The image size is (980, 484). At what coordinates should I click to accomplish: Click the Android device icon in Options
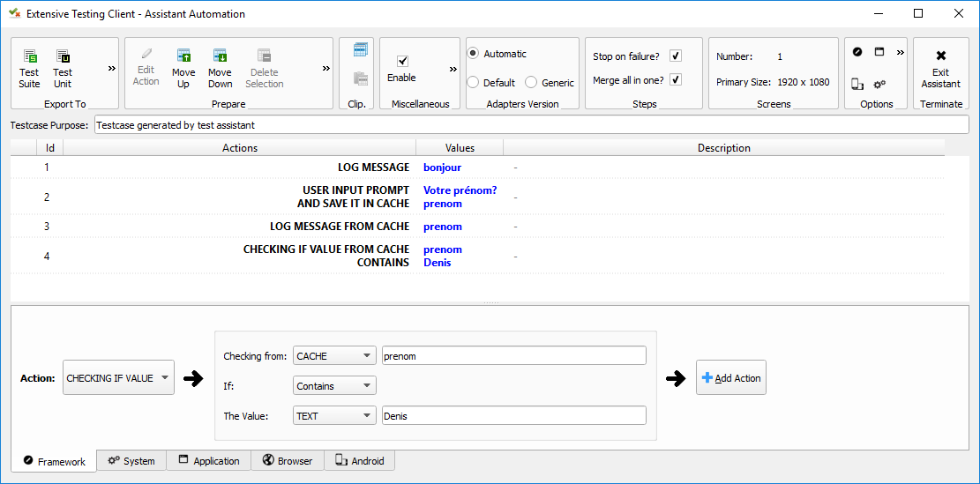[857, 84]
